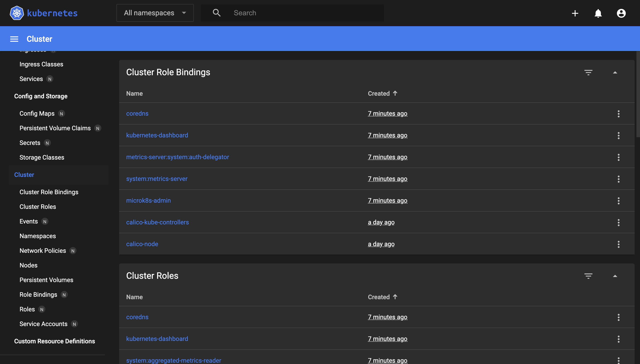Filter the Cluster Role Bindings table
This screenshot has height=364, width=640.
588,73
